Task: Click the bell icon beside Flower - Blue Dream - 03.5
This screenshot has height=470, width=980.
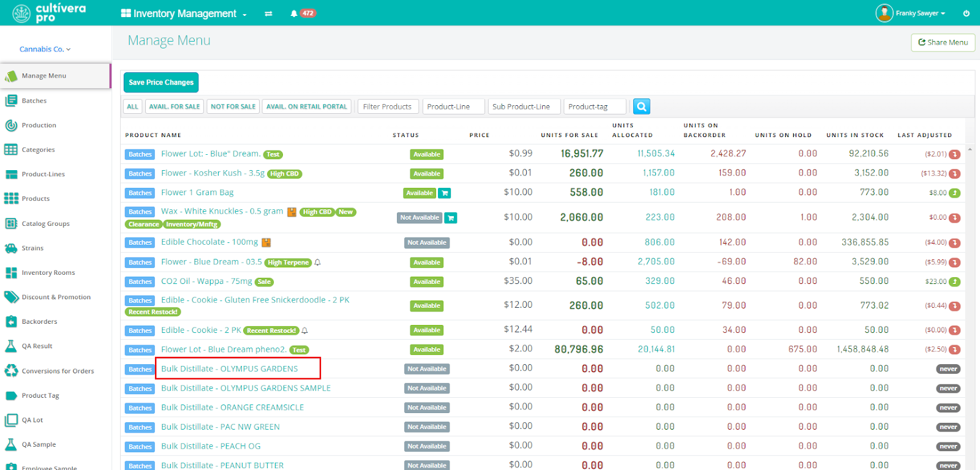Action: 317,263
